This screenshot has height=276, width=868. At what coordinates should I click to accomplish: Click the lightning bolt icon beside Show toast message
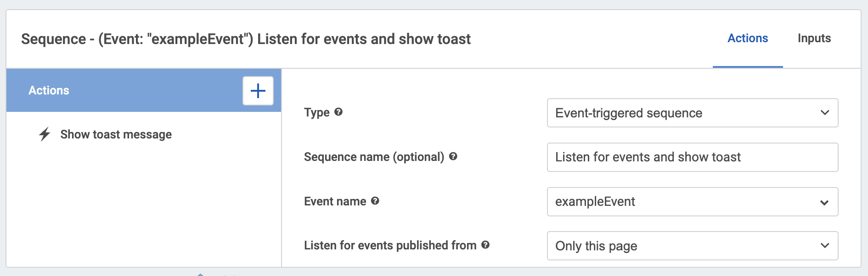pos(45,134)
